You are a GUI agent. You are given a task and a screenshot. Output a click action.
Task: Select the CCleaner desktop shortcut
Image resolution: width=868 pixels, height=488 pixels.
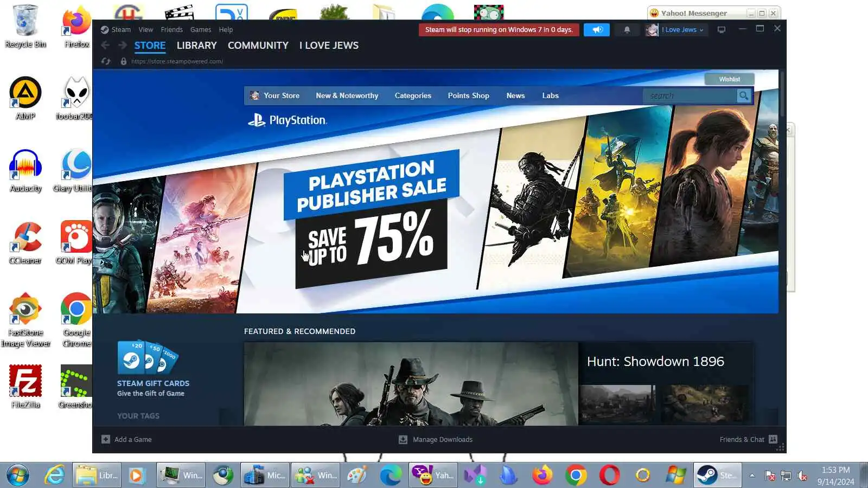point(25,243)
